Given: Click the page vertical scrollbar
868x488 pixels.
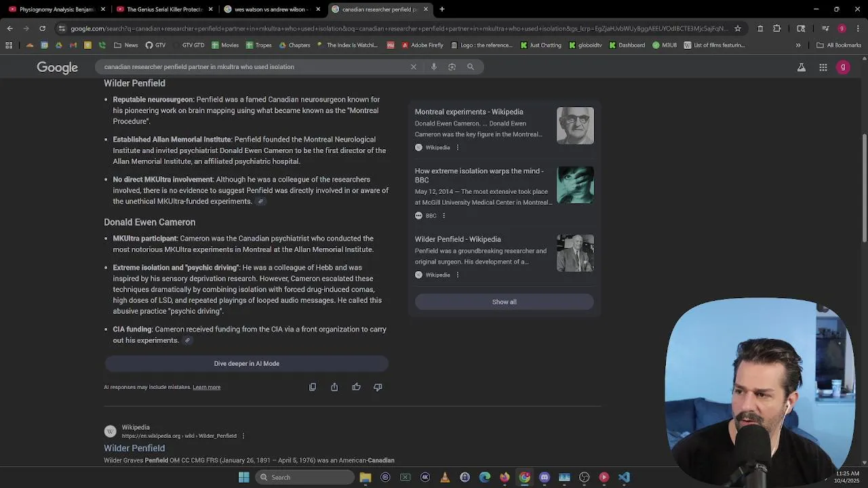Looking at the screenshot, I should click(x=864, y=188).
